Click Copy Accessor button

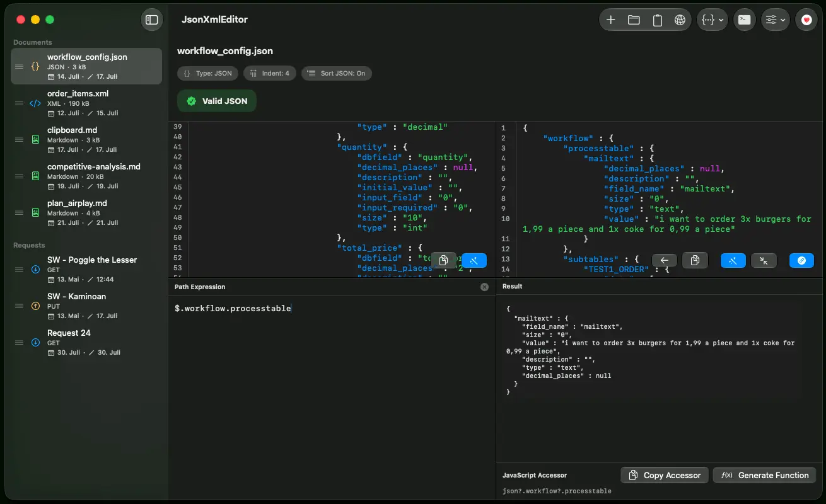pyautogui.click(x=665, y=475)
